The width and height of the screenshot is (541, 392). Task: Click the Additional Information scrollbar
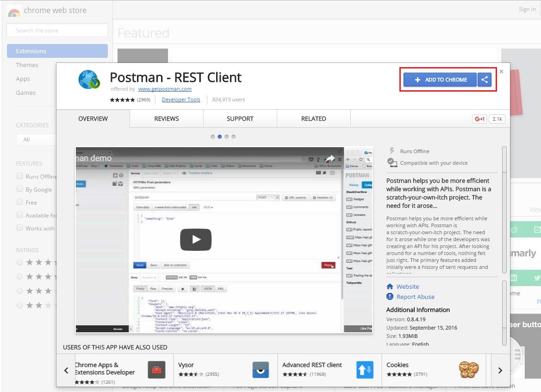(x=504, y=313)
